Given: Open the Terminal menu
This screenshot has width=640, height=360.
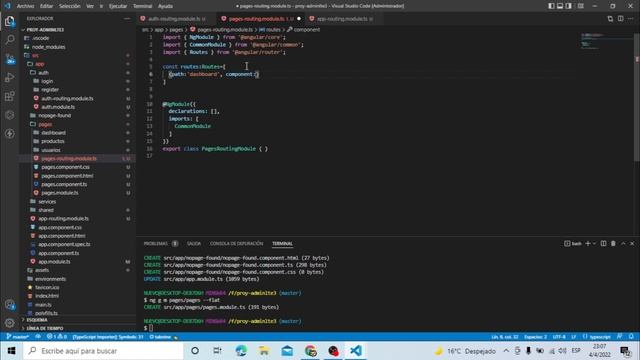Looking at the screenshot, I should point(142,6).
